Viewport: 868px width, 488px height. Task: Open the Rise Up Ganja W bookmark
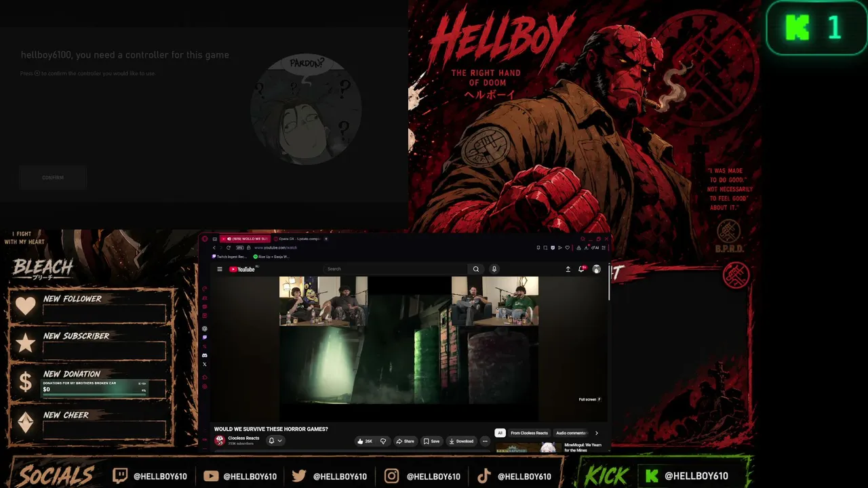click(x=271, y=257)
